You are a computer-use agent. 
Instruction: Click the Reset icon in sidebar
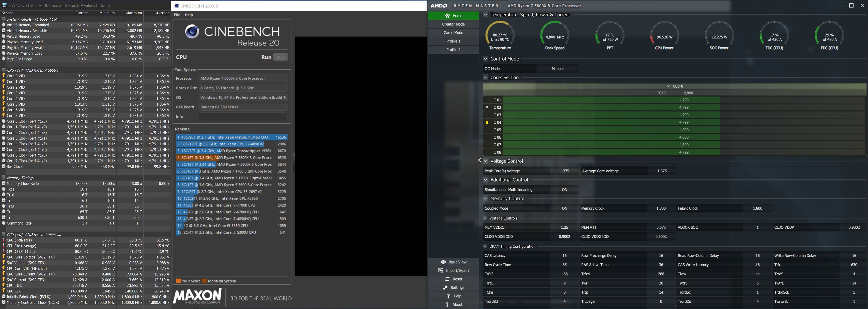447,279
